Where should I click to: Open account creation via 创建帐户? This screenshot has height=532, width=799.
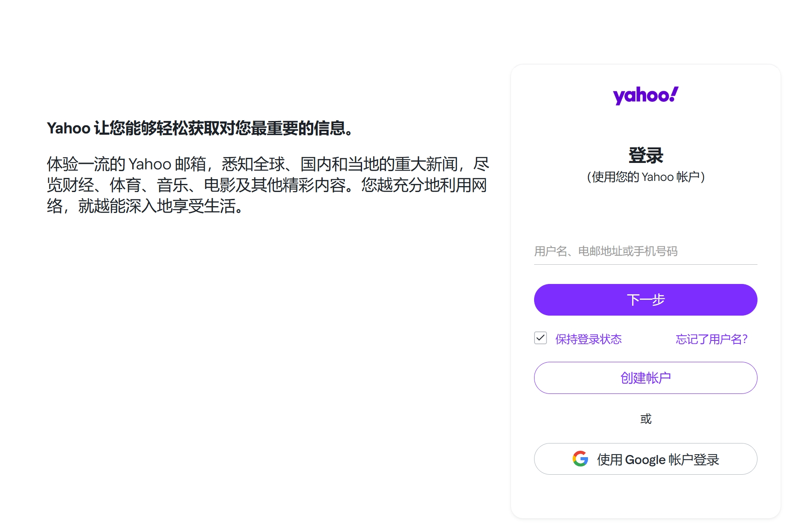click(645, 378)
